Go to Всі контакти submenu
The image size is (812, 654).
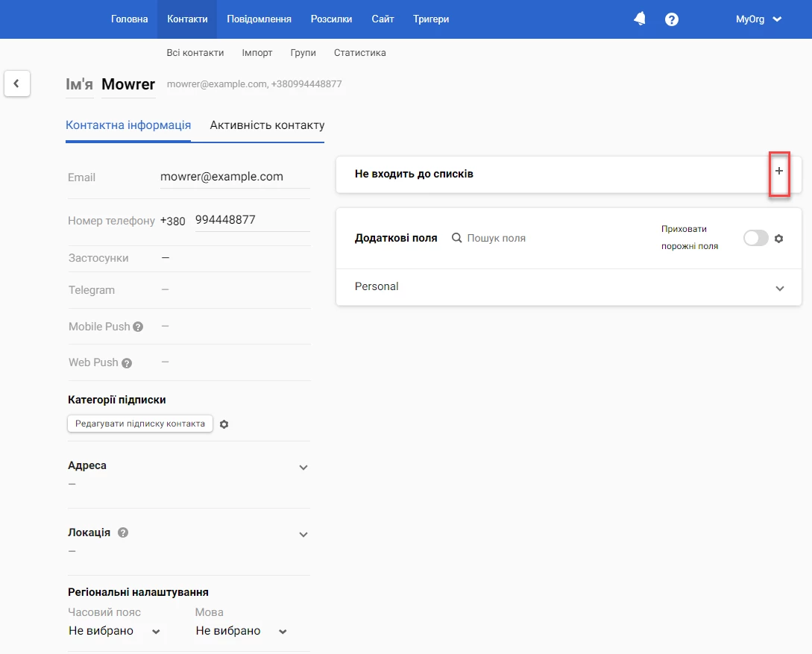pos(195,53)
